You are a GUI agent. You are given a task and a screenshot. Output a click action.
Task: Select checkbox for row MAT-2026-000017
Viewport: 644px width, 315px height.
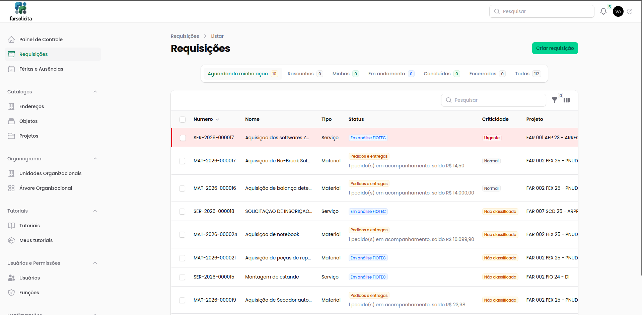pyautogui.click(x=182, y=161)
